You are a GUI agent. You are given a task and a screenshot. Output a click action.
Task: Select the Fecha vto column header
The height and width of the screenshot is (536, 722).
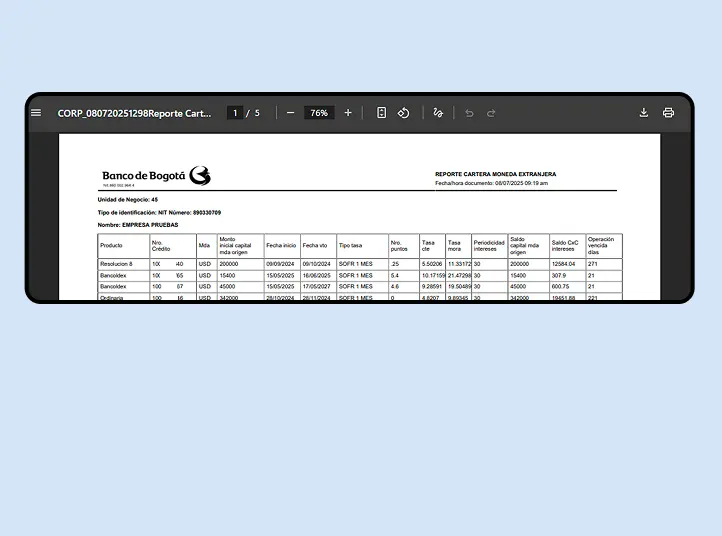point(318,246)
